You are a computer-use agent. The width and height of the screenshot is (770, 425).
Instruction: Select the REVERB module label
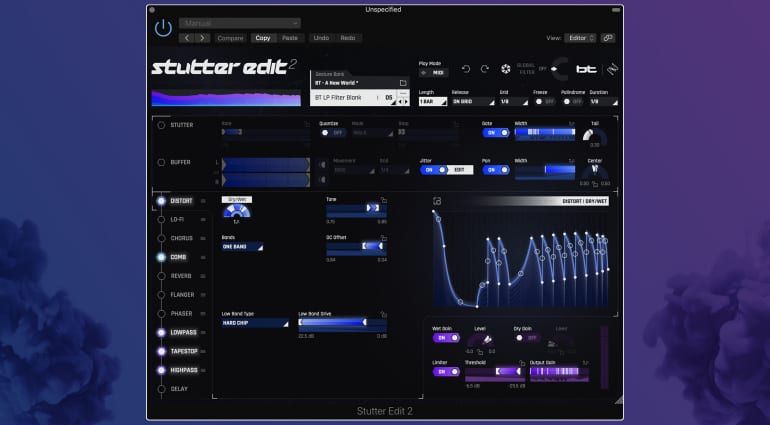click(x=181, y=276)
